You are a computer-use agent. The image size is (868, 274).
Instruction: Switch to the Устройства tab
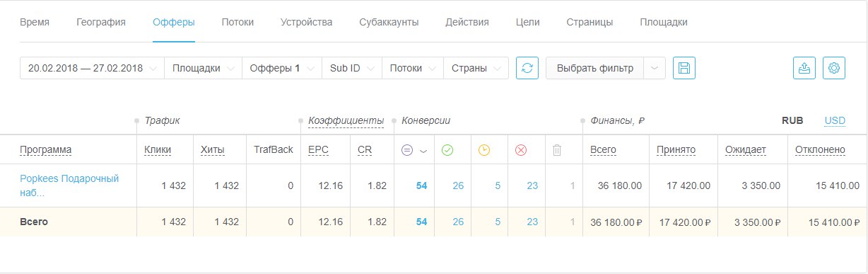[306, 22]
